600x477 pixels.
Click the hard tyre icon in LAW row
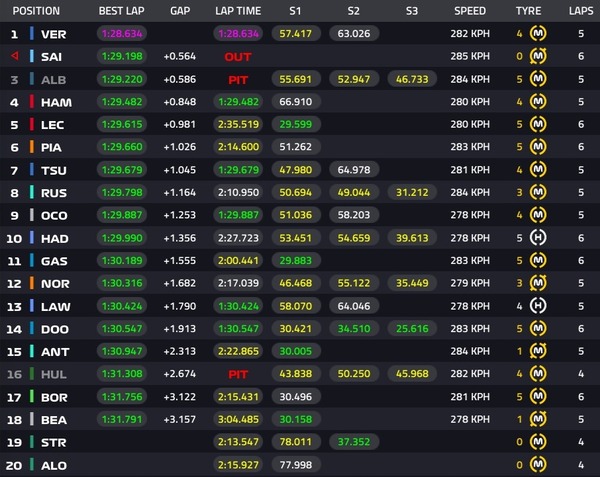click(538, 306)
